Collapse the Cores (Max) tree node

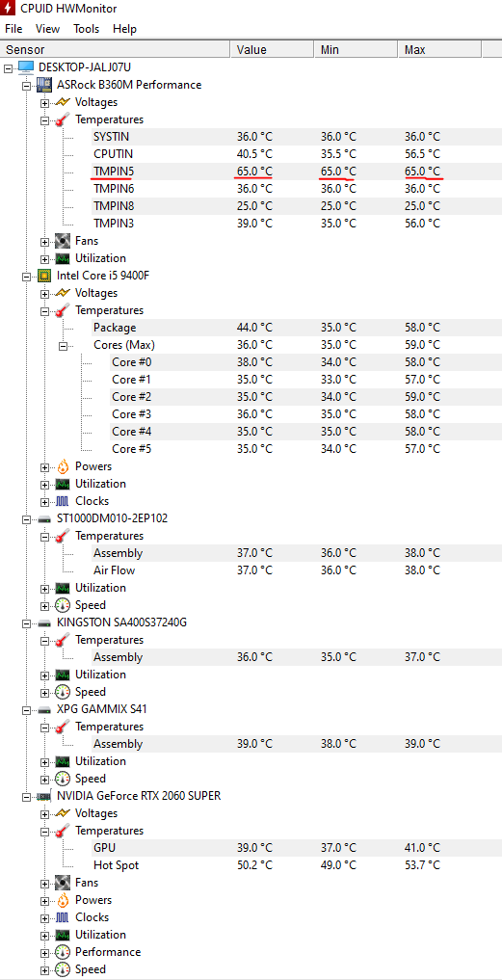point(64,345)
